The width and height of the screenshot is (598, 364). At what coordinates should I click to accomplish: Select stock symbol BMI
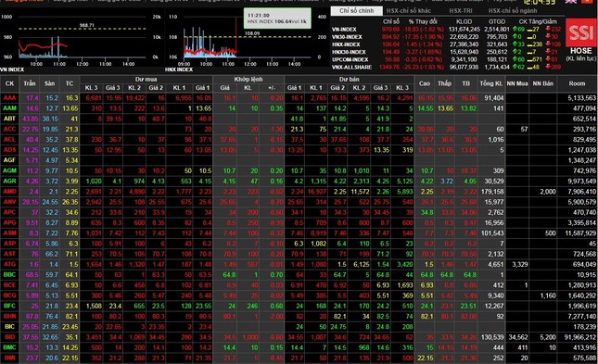10,358
